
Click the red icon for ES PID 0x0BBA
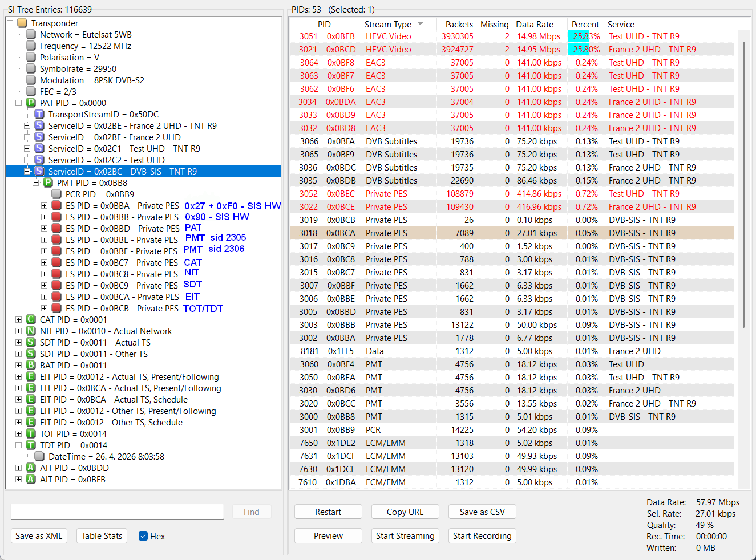(56, 205)
